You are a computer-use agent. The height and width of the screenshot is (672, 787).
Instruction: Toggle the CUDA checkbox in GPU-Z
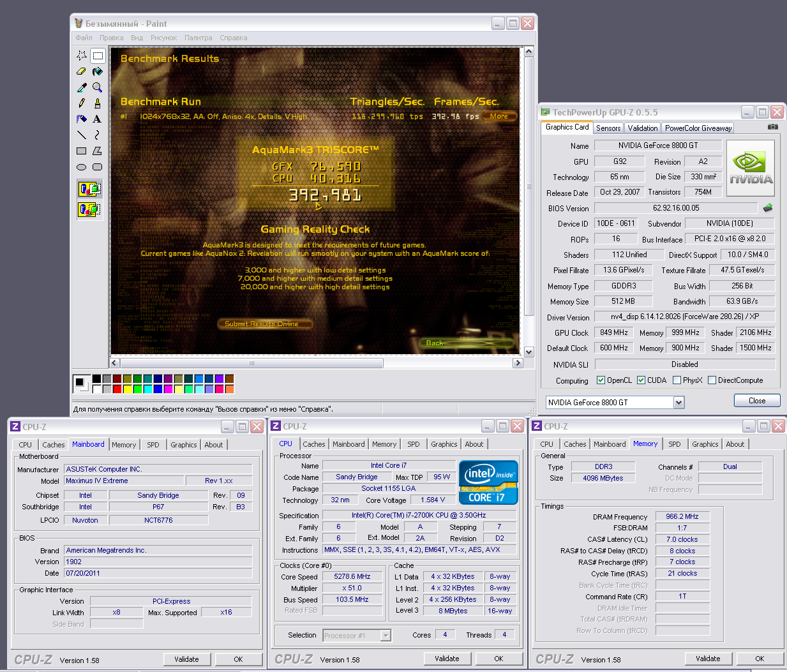641,380
